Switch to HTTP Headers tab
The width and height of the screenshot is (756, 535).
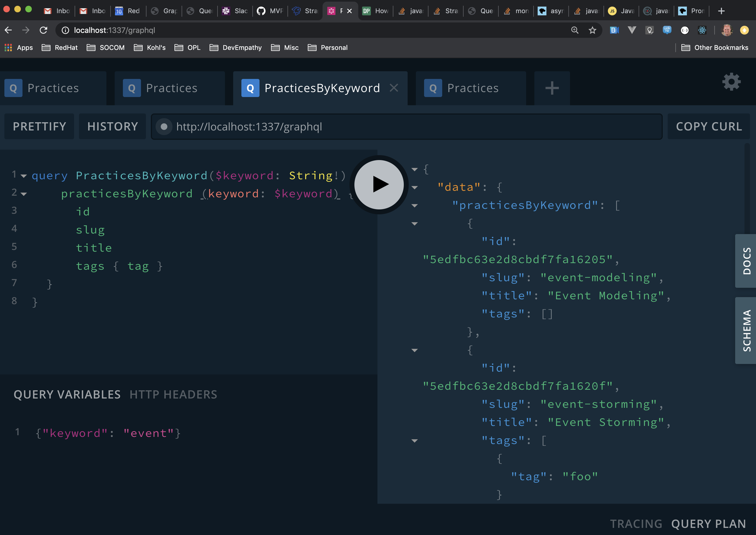173,394
